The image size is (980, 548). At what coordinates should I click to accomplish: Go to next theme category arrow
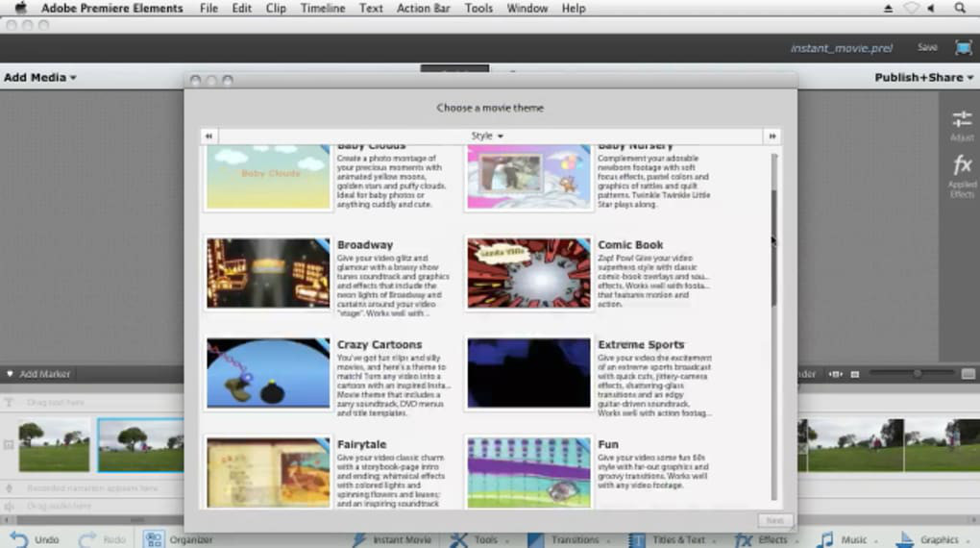(772, 136)
